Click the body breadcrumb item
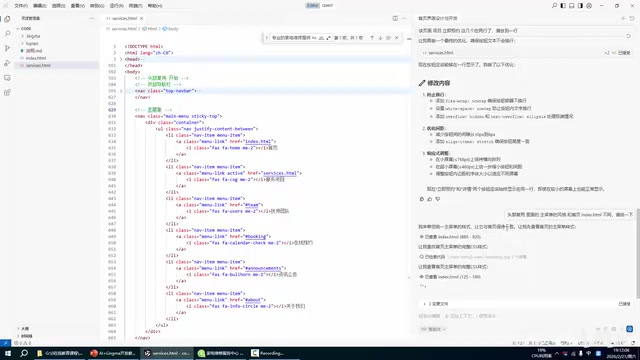This screenshot has width=640, height=360. click(x=171, y=29)
